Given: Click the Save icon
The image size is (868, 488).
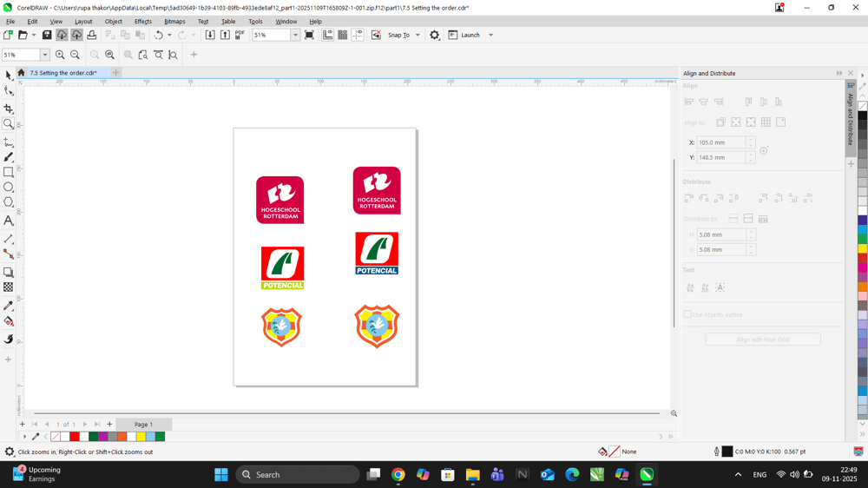Looking at the screenshot, I should (47, 35).
